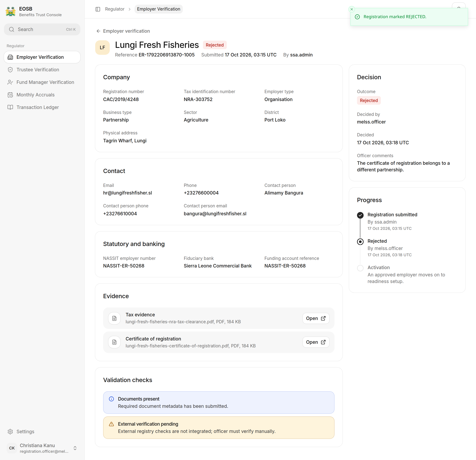Click the back arrow to Employer verification
The height and width of the screenshot is (460, 476).
pyautogui.click(x=98, y=31)
